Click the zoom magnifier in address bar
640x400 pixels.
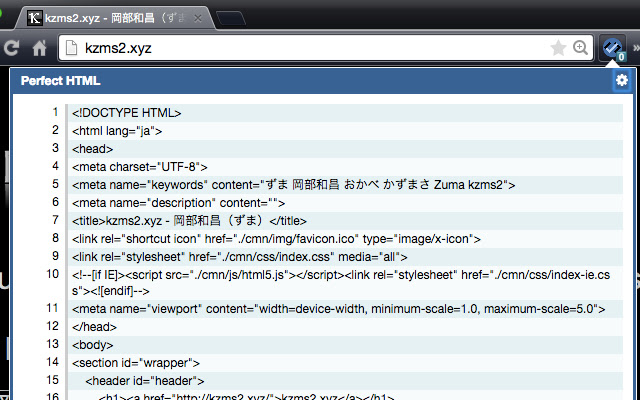580,47
